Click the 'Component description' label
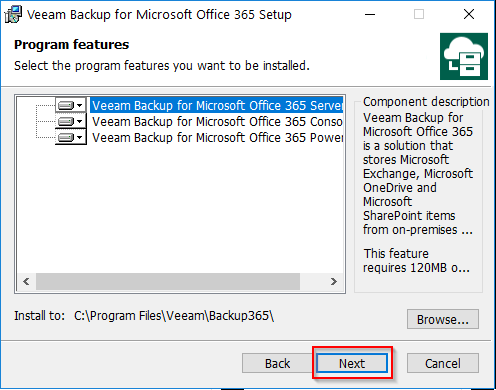Viewport: 496px width, 390px height. coord(426,102)
